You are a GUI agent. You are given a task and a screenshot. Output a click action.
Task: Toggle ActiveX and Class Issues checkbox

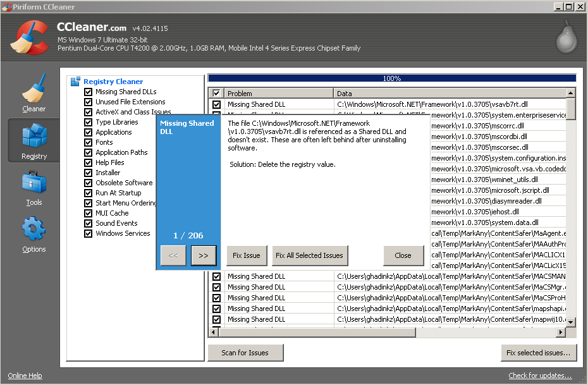(88, 112)
